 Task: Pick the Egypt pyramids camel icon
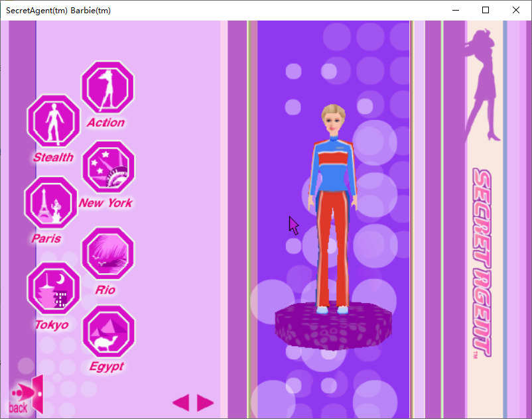[x=109, y=331]
